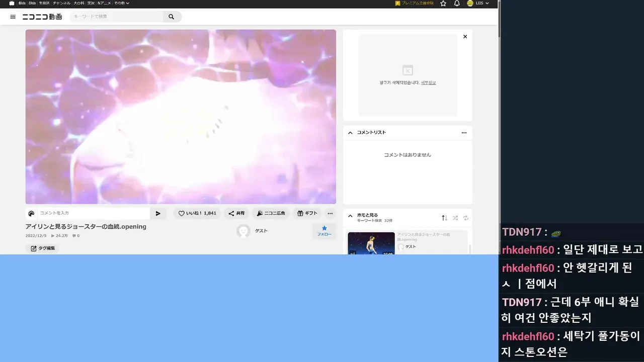Click chat message 세탁기 풀가동이
The width and height of the screenshot is (644, 362).
(601, 336)
